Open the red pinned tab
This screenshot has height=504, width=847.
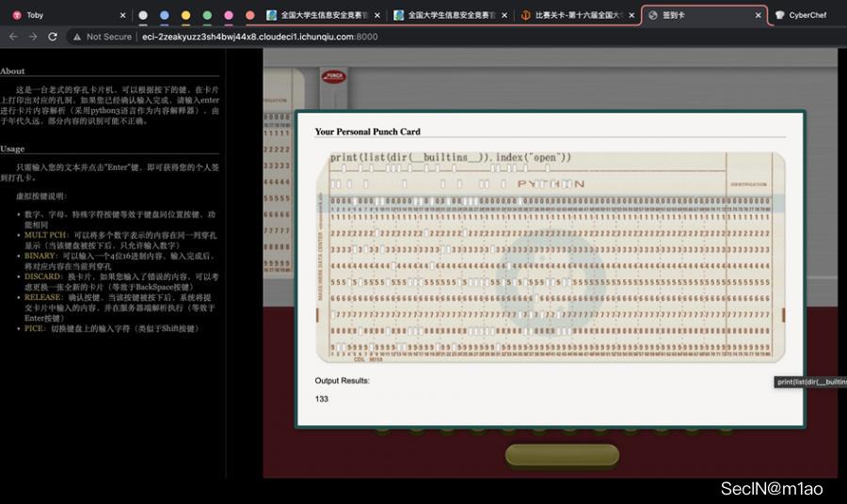pos(250,15)
